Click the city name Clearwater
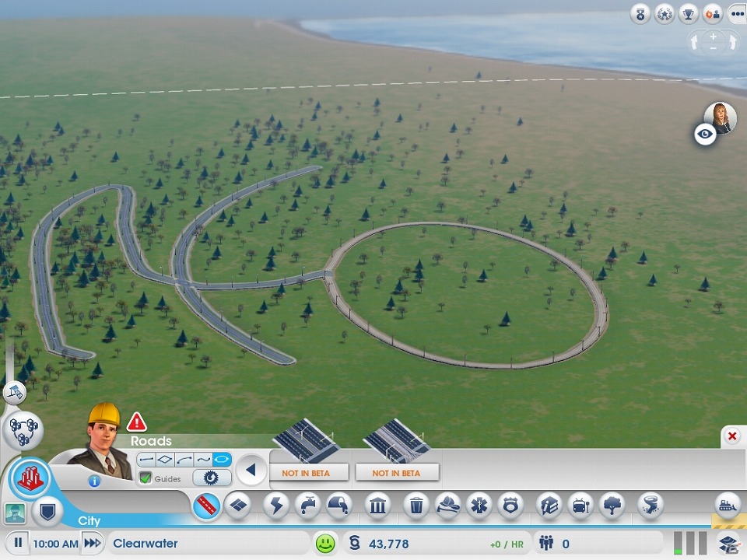747x560 pixels. [x=146, y=544]
